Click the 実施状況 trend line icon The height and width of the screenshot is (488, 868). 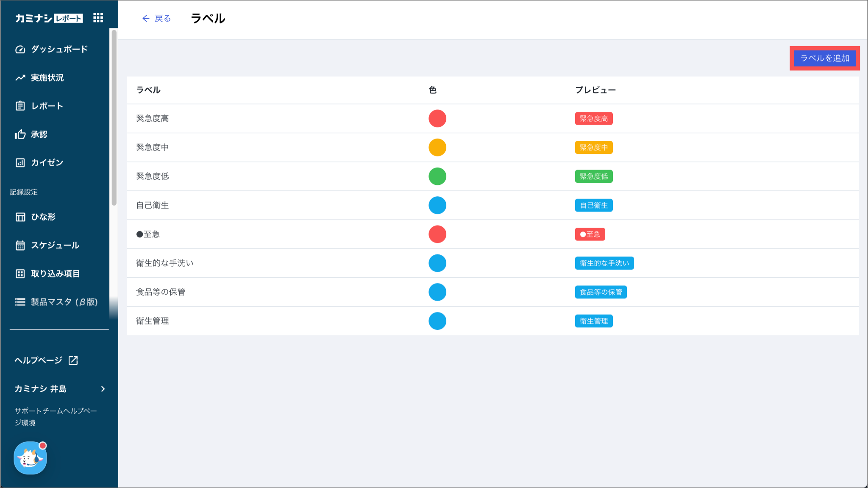(20, 78)
